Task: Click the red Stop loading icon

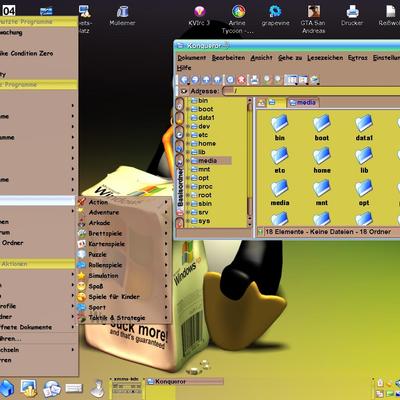Action: (x=241, y=80)
